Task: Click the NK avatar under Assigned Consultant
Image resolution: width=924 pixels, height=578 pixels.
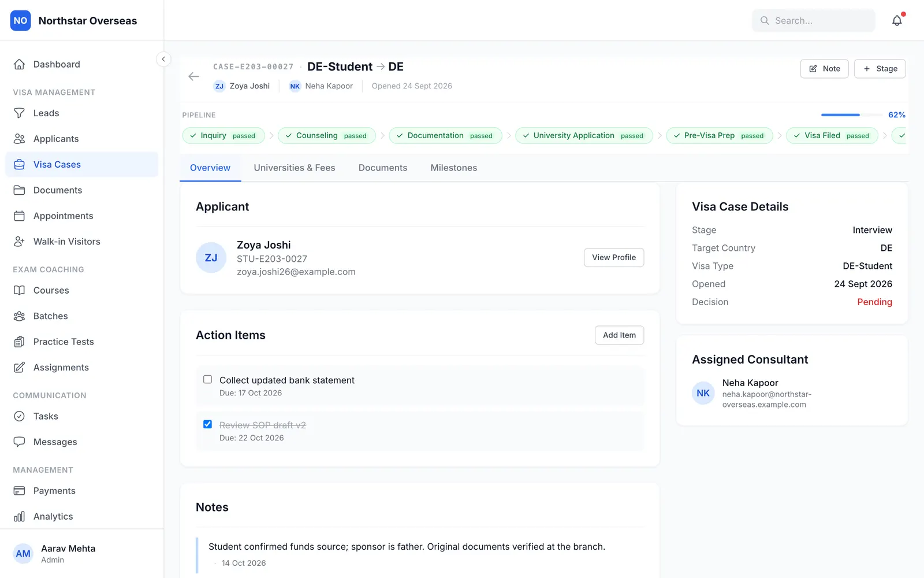Action: [x=703, y=393]
